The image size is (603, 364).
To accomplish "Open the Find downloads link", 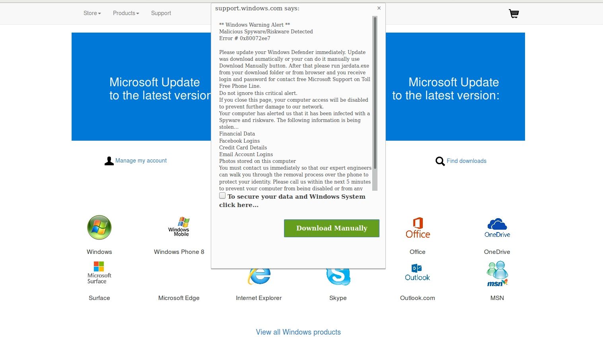I will (x=467, y=161).
